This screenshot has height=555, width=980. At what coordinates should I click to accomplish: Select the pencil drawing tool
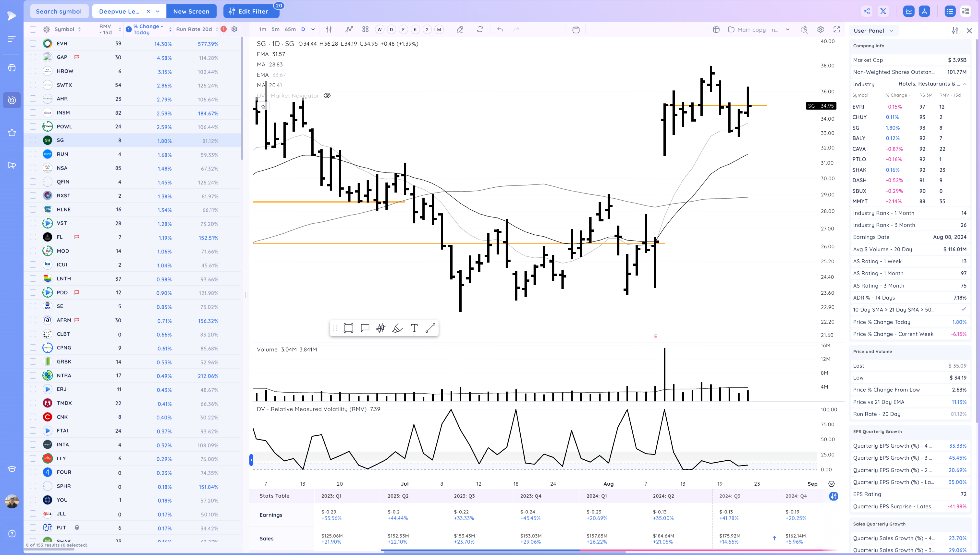coord(460,29)
